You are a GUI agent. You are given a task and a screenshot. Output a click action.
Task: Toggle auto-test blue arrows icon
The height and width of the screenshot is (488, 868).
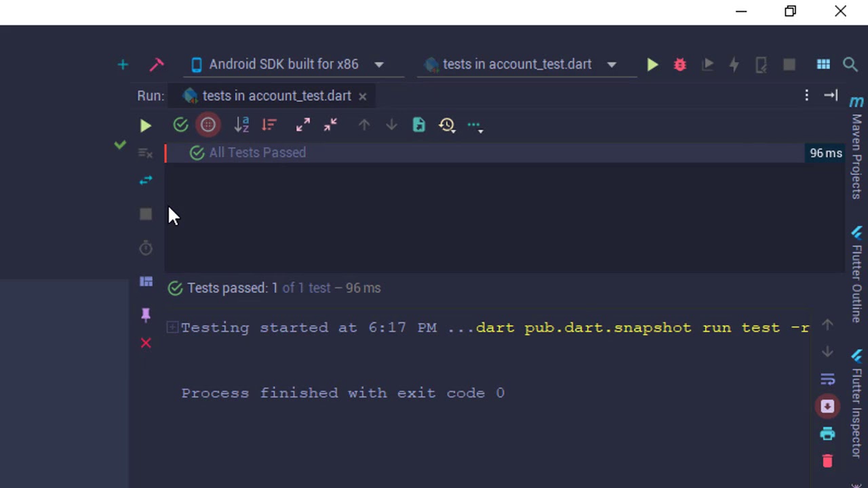(x=146, y=180)
